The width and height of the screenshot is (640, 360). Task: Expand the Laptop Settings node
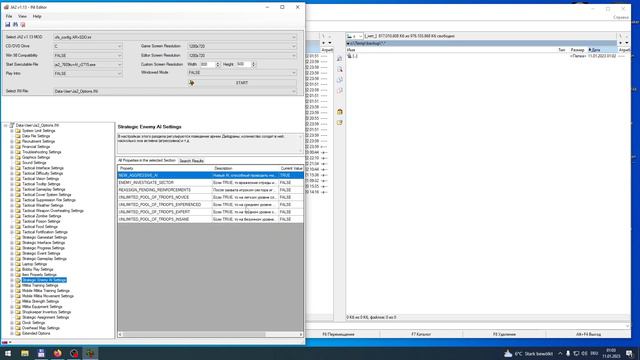[12, 264]
